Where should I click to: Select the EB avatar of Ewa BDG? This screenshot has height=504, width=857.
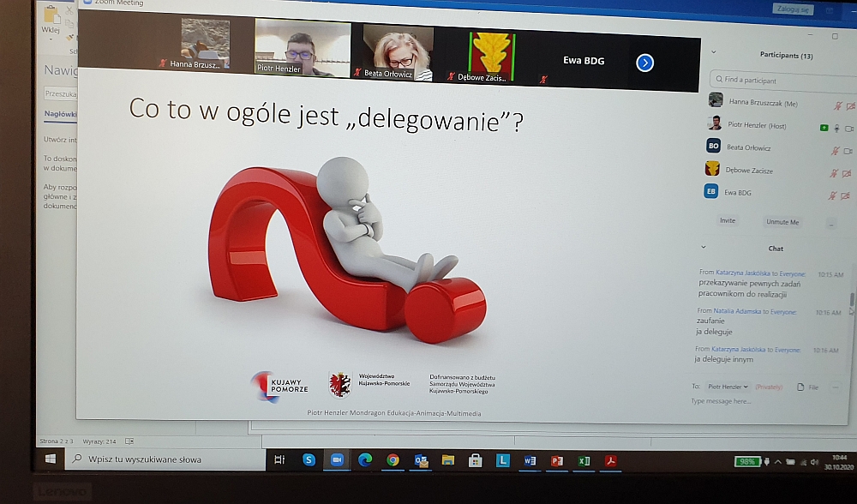click(x=711, y=191)
